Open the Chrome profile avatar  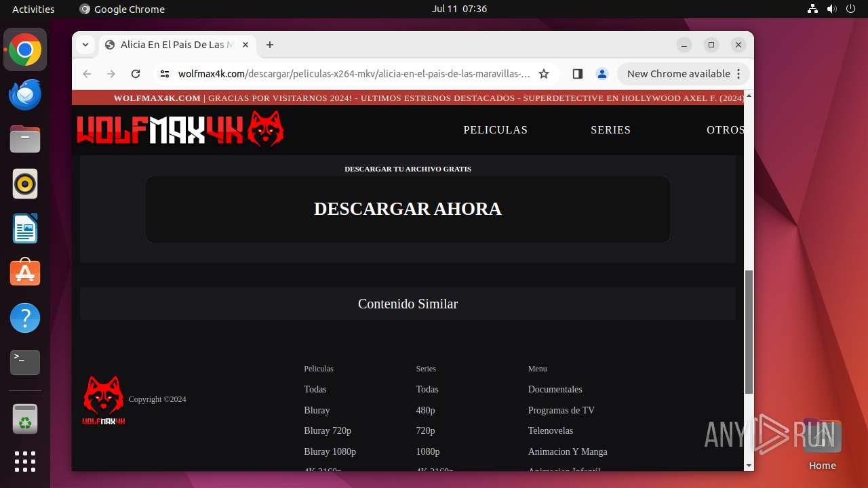point(602,74)
